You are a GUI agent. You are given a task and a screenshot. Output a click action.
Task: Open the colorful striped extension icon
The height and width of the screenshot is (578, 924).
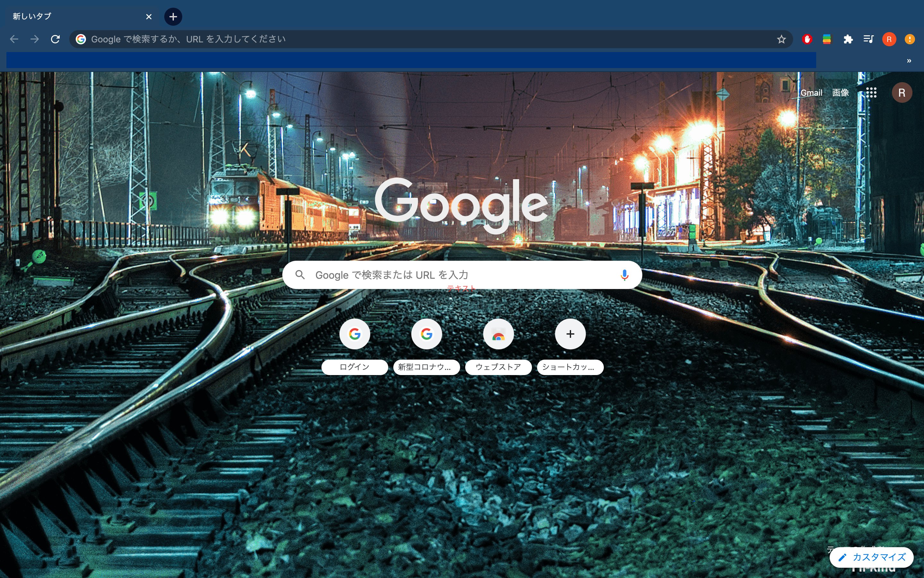click(827, 39)
